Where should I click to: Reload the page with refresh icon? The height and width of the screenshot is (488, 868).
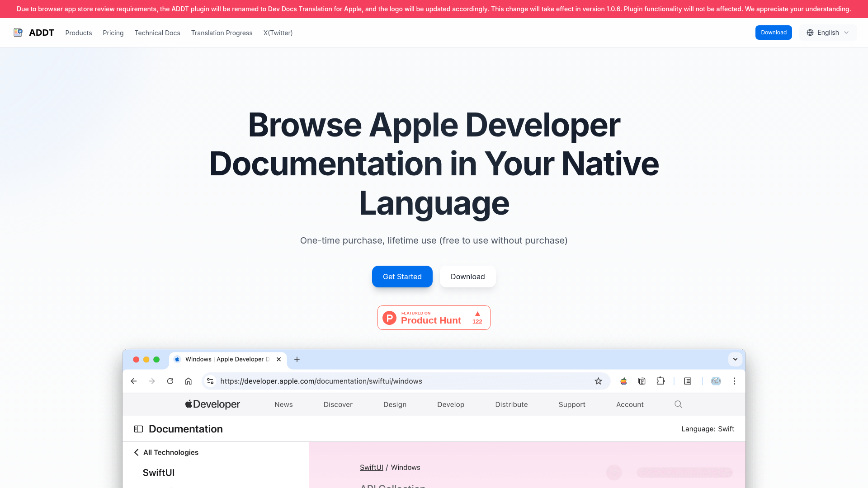pos(170,381)
